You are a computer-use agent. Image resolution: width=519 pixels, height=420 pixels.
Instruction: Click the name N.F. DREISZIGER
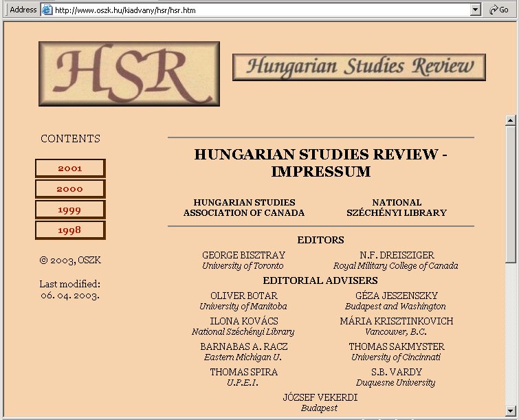coord(397,255)
